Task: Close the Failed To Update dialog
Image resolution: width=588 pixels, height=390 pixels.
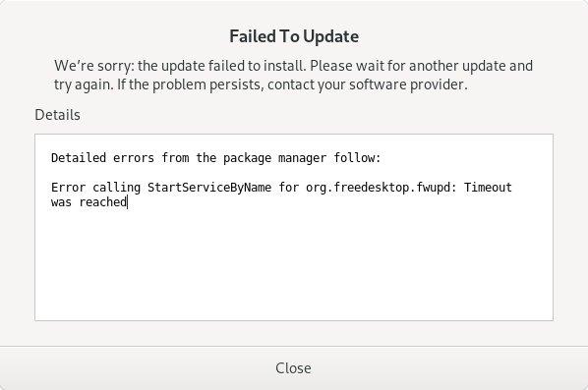Action: pos(293,367)
